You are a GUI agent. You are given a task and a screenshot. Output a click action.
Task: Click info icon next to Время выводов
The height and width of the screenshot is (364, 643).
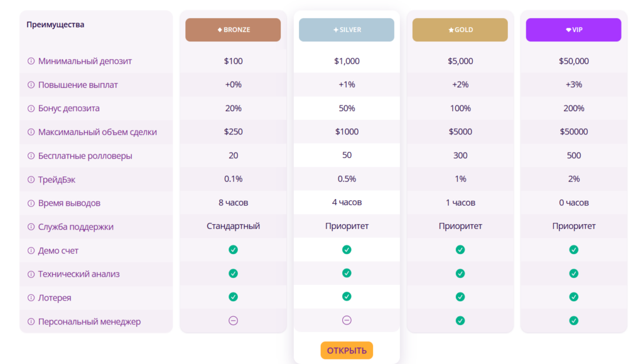[31, 203]
